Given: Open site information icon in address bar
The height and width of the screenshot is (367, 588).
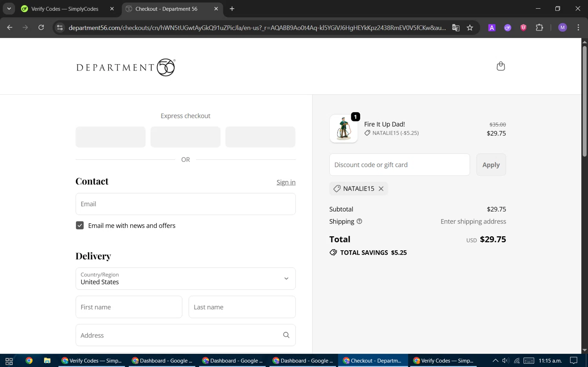Looking at the screenshot, I should pyautogui.click(x=60, y=27).
